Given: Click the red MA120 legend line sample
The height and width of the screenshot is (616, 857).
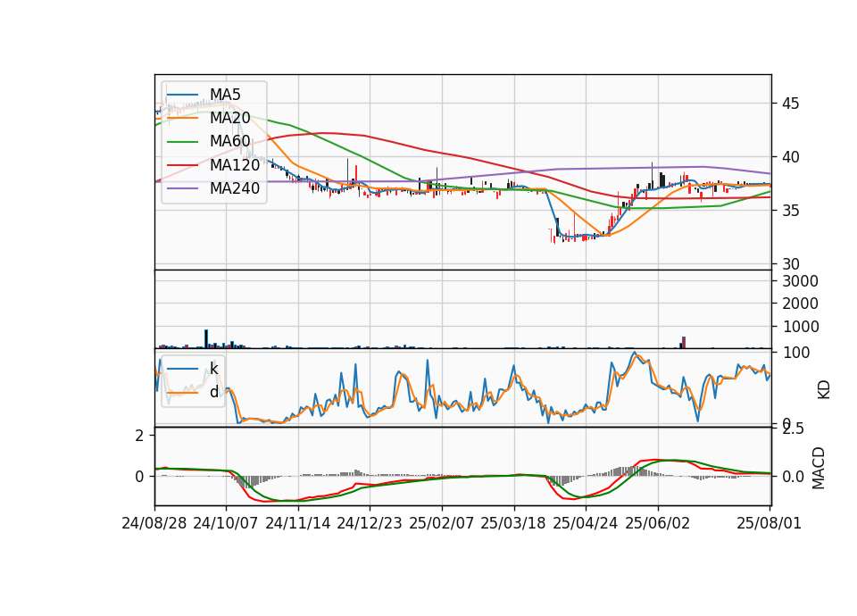Looking at the screenshot, I should (x=182, y=165).
